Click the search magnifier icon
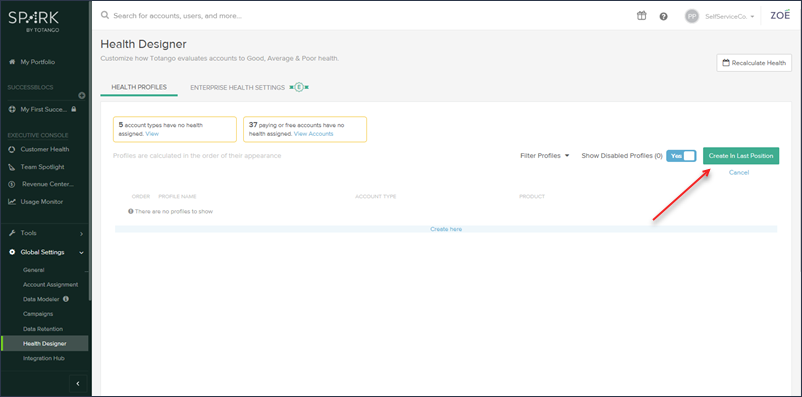 tap(105, 15)
